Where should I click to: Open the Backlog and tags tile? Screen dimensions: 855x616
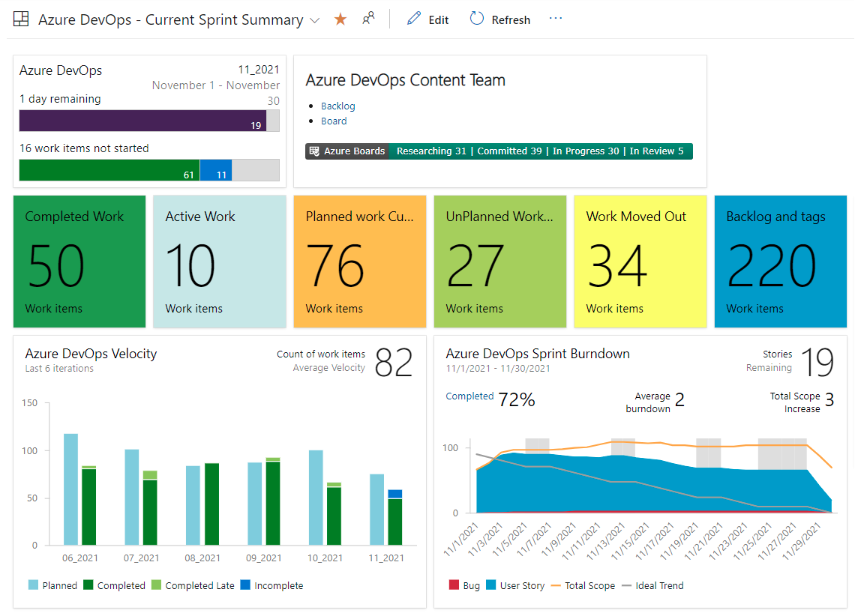(780, 262)
